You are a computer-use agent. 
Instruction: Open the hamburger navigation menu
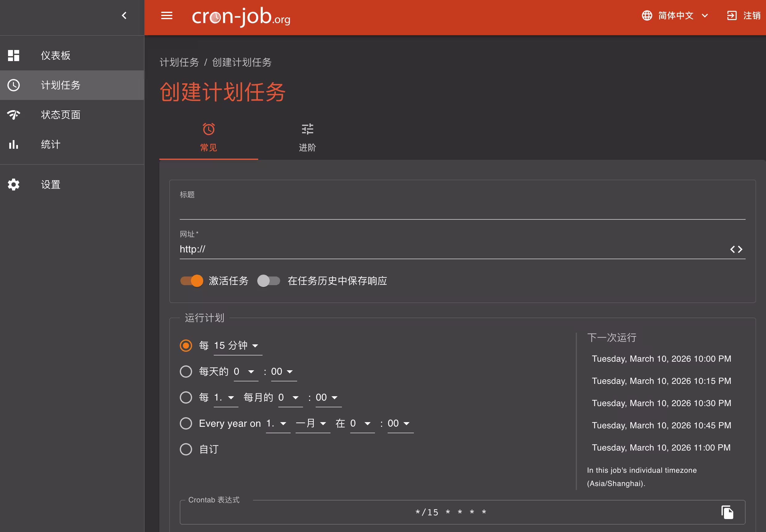[x=166, y=16]
